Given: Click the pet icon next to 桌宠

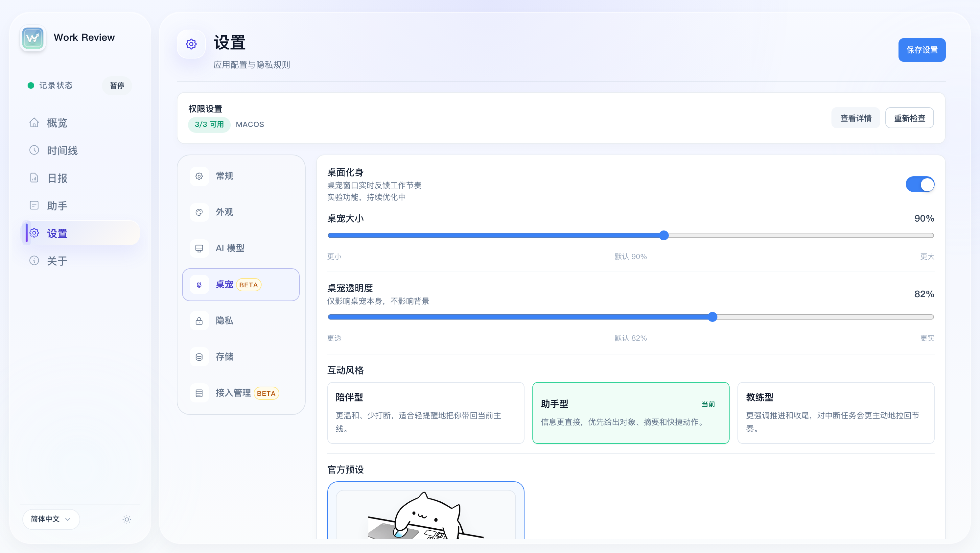Looking at the screenshot, I should click(x=199, y=285).
